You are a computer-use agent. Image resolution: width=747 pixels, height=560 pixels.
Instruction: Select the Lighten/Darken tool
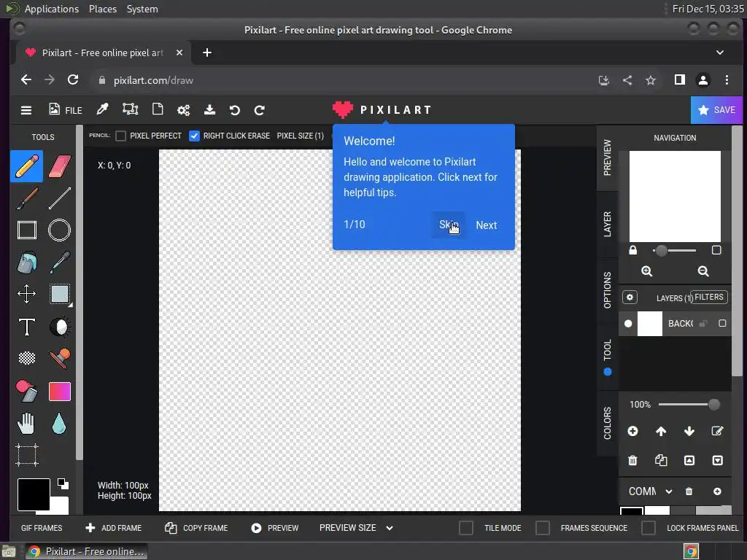pyautogui.click(x=60, y=327)
